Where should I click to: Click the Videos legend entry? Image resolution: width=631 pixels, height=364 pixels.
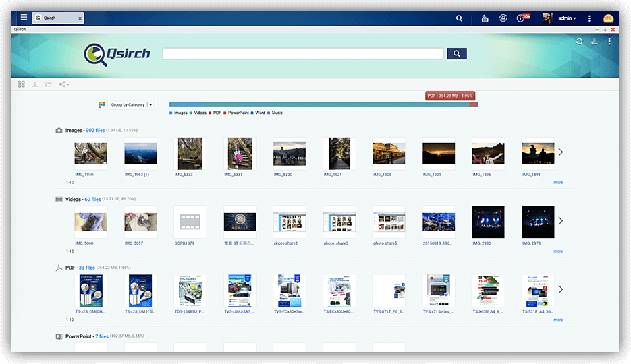pyautogui.click(x=198, y=113)
